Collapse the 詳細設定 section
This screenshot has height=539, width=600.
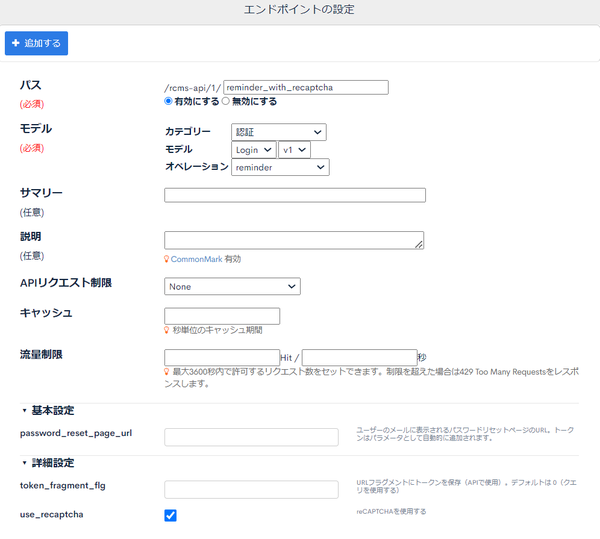point(48,463)
